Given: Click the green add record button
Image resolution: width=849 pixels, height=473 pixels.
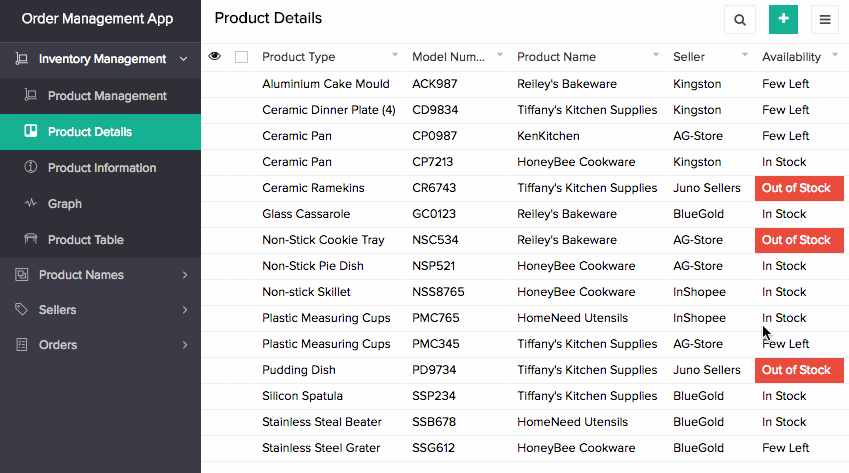Looking at the screenshot, I should pyautogui.click(x=783, y=19).
